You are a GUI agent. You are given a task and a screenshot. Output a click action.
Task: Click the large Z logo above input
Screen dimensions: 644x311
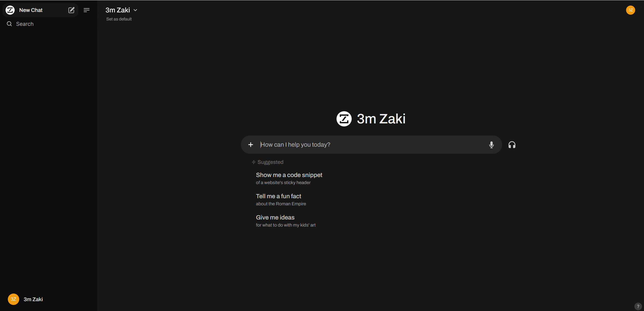click(x=344, y=119)
